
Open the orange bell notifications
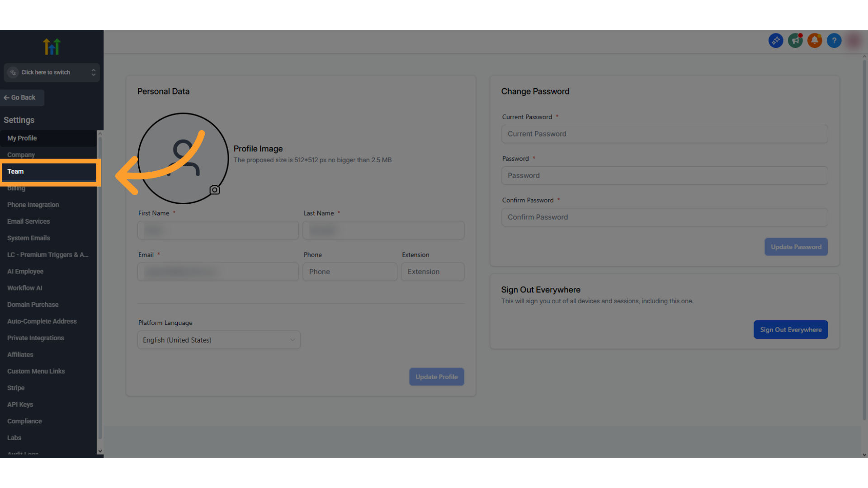click(x=815, y=41)
